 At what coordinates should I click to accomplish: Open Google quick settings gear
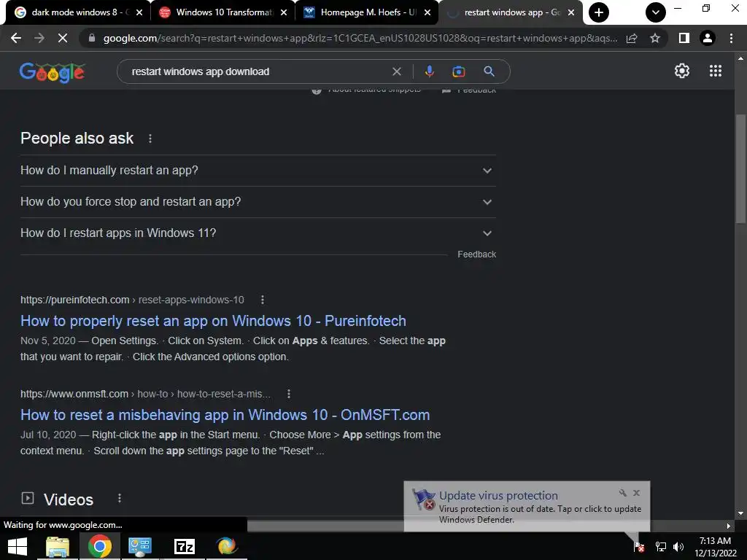pyautogui.click(x=682, y=71)
